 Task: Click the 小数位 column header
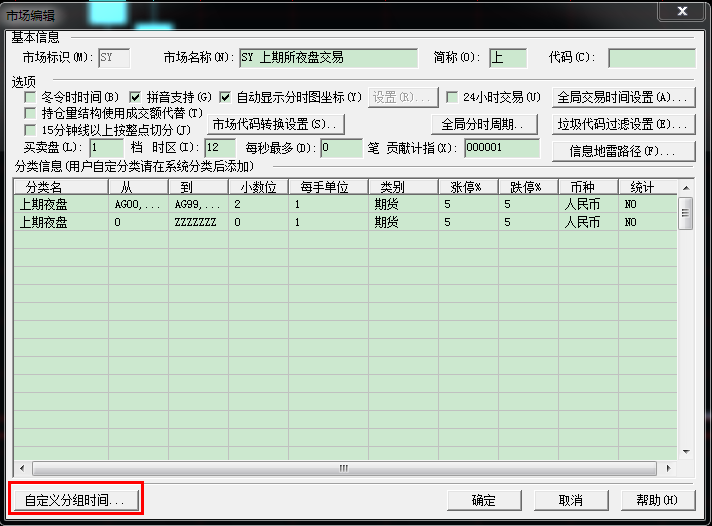pos(258,187)
